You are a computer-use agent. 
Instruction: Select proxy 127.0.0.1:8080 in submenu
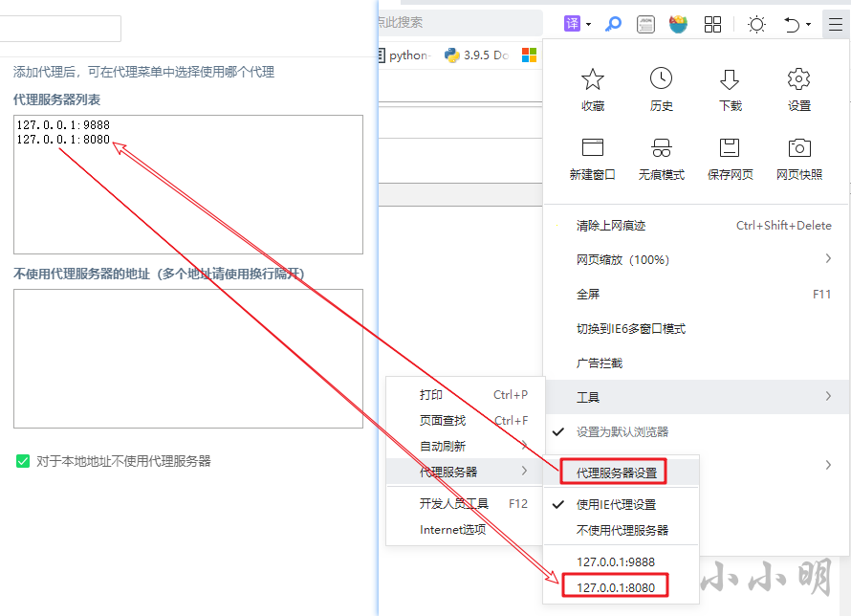[x=621, y=587]
